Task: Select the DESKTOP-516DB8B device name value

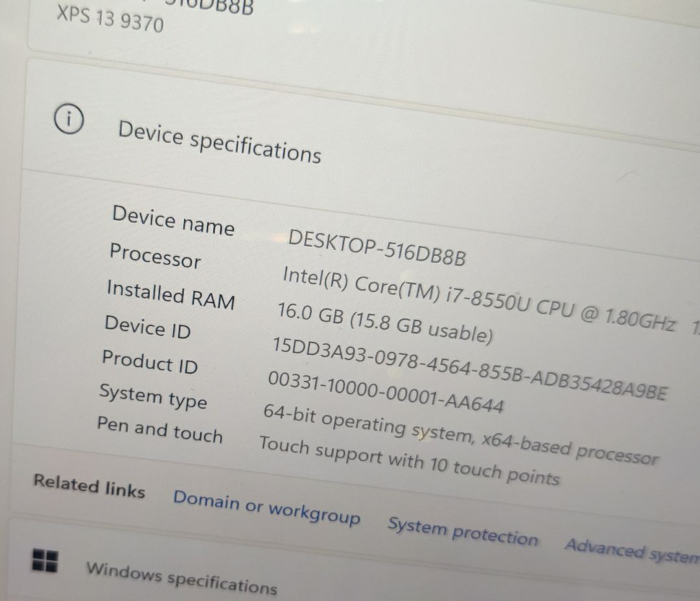Action: click(377, 247)
